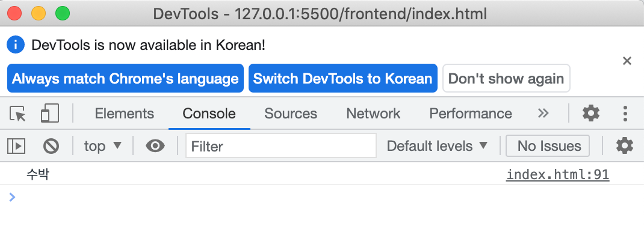Click the yellow macOS minimize button
This screenshot has width=644, height=226.
pos(39,14)
